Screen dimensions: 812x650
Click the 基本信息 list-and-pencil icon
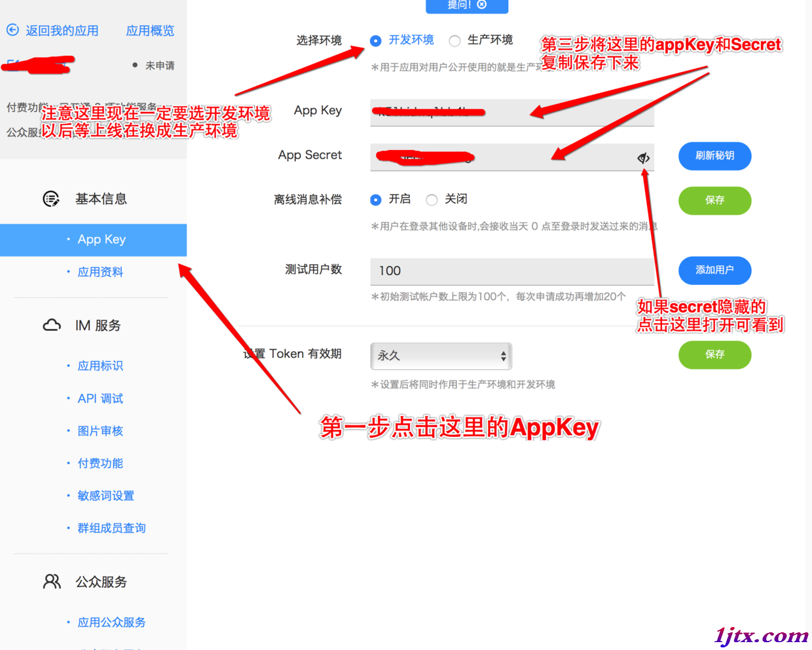click(x=52, y=199)
